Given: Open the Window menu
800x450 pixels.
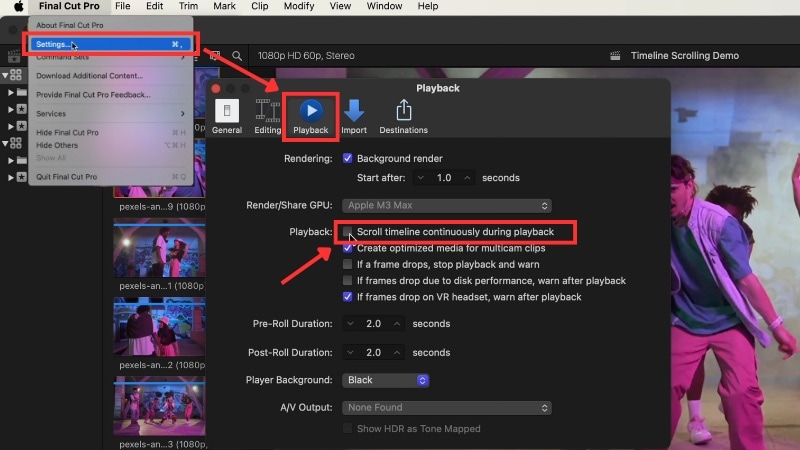Looking at the screenshot, I should tap(384, 6).
